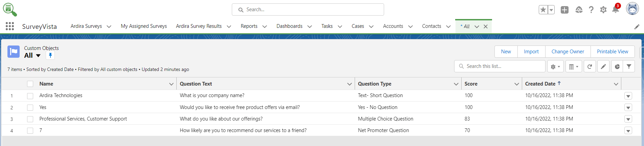This screenshot has width=644, height=146.
Task: Click the New button
Action: pos(506,52)
